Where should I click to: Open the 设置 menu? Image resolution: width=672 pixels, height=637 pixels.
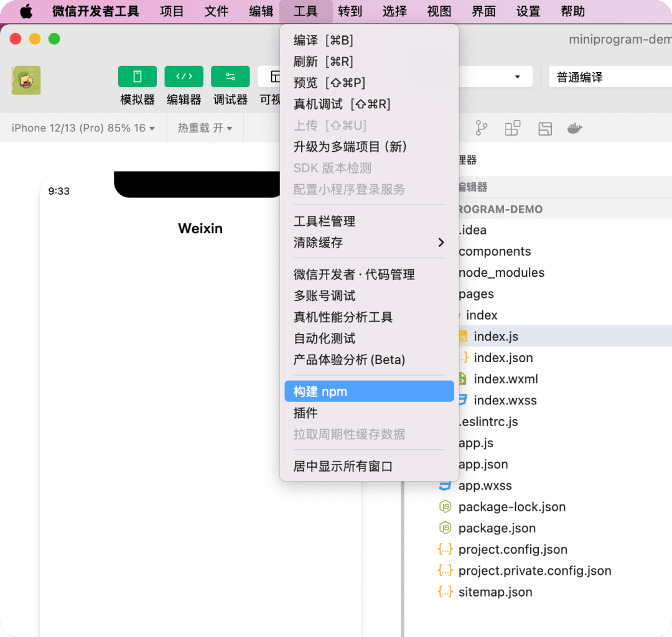pyautogui.click(x=528, y=12)
